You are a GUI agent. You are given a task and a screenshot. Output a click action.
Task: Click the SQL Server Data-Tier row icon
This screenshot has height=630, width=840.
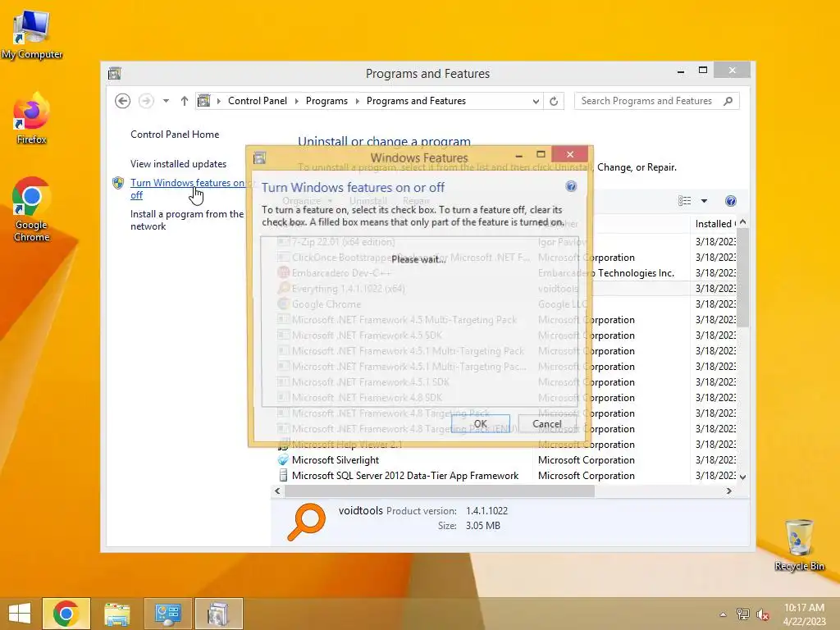click(x=283, y=475)
